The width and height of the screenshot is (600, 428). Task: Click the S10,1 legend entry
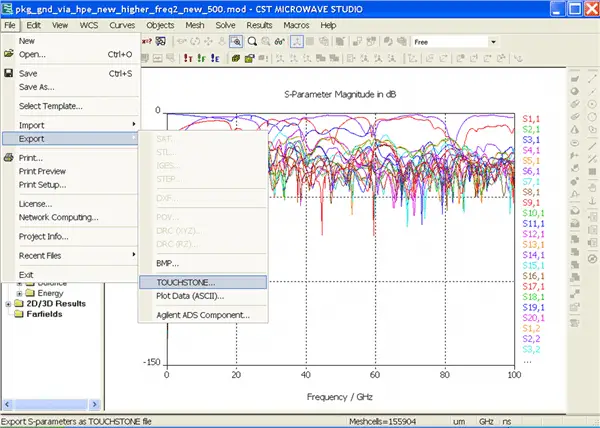(533, 213)
